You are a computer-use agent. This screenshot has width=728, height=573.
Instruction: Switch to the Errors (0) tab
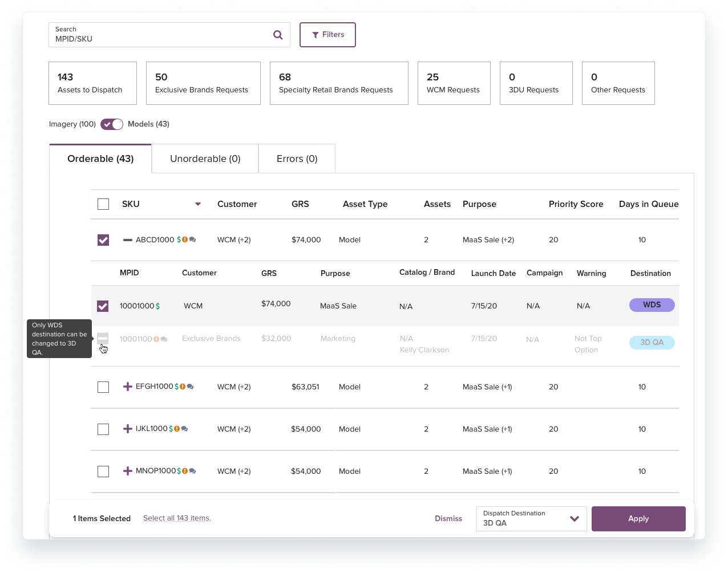pos(297,159)
